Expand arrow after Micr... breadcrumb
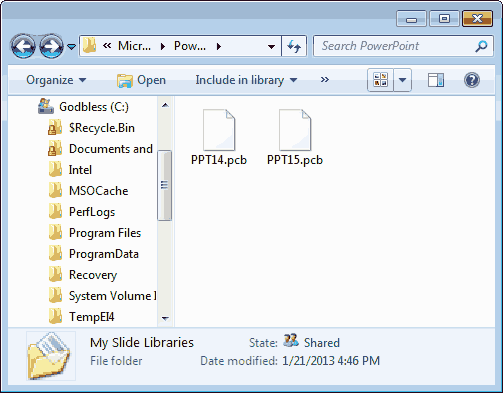This screenshot has height=393, width=503. tap(163, 46)
